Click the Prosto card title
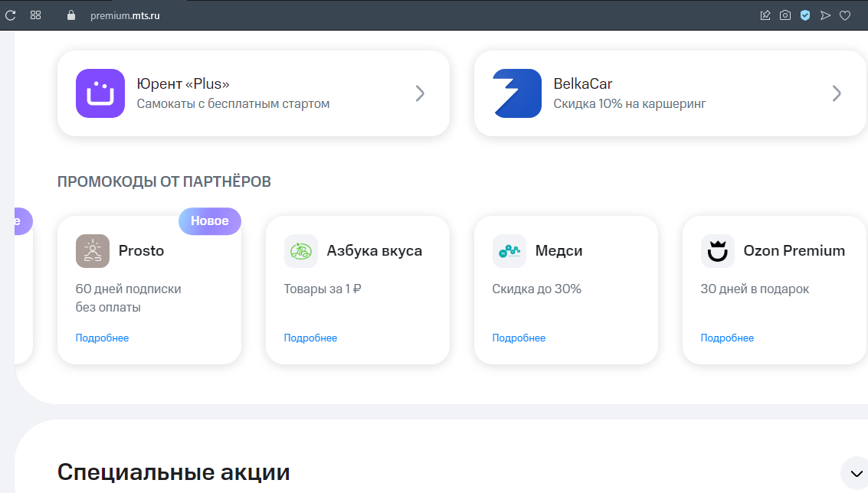 141,250
